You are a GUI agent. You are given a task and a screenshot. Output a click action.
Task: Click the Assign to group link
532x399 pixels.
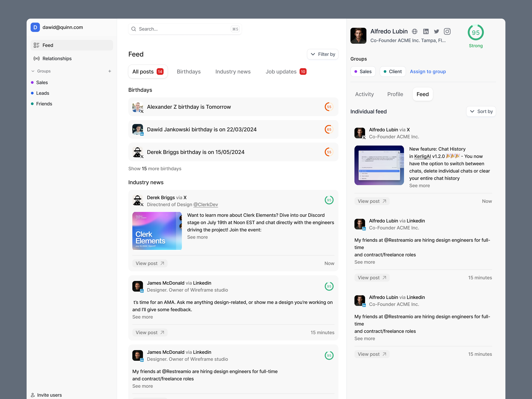pyautogui.click(x=428, y=71)
